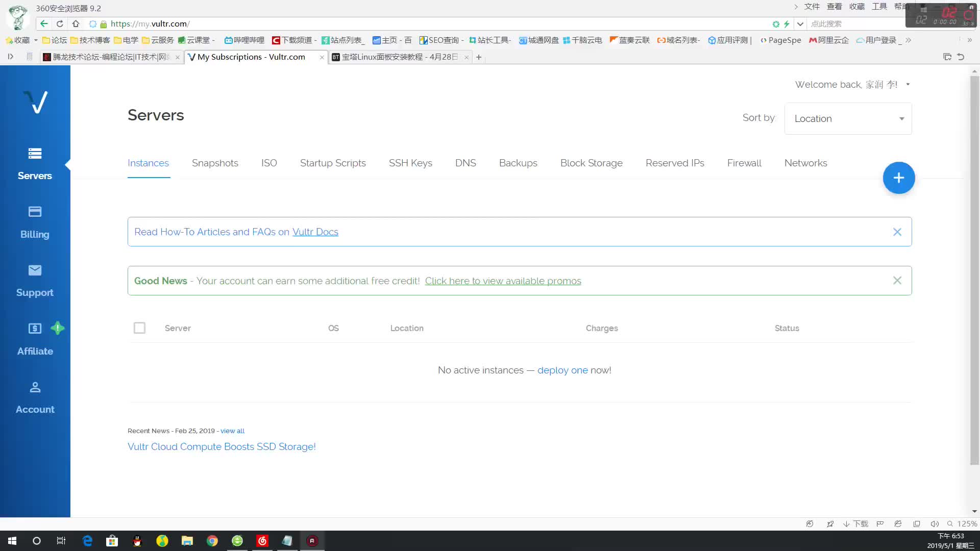Screen dimensions: 980x551
Task: Switch to the Reserved IPs tab
Action: 675,163
